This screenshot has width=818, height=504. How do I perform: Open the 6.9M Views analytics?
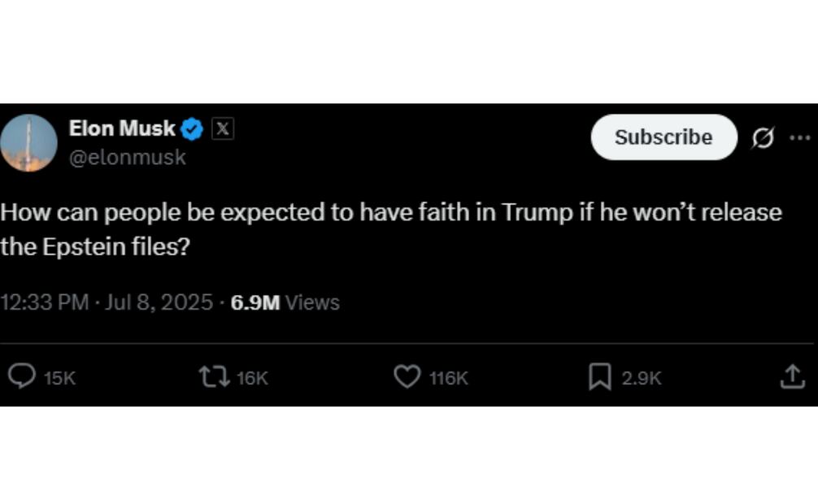click(285, 302)
